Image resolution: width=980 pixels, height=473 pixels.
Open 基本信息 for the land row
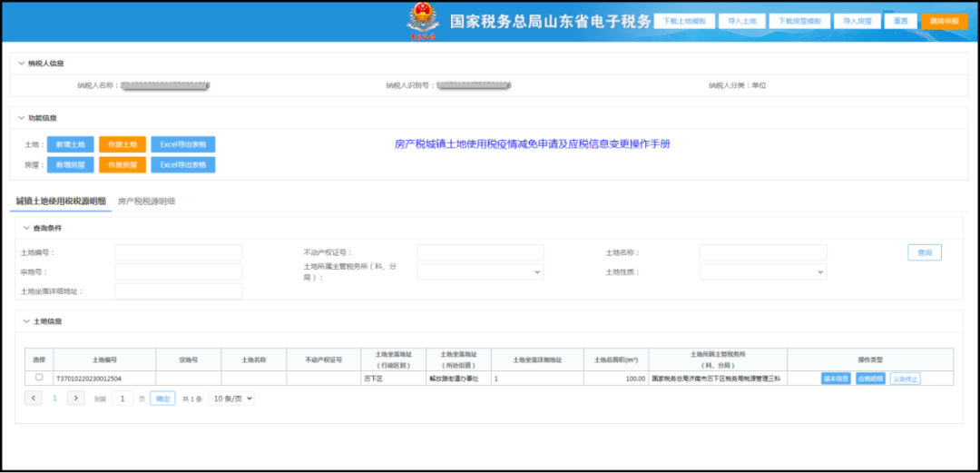tap(836, 379)
